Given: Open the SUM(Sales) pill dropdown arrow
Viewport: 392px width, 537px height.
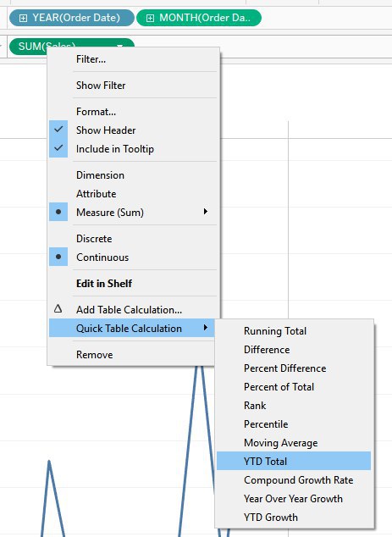Looking at the screenshot, I should (120, 46).
